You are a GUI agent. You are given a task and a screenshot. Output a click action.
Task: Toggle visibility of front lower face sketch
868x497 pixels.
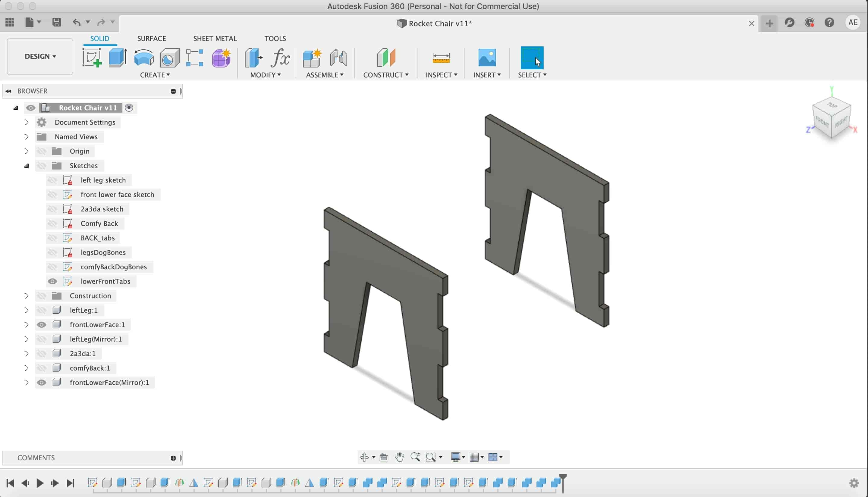tap(52, 195)
